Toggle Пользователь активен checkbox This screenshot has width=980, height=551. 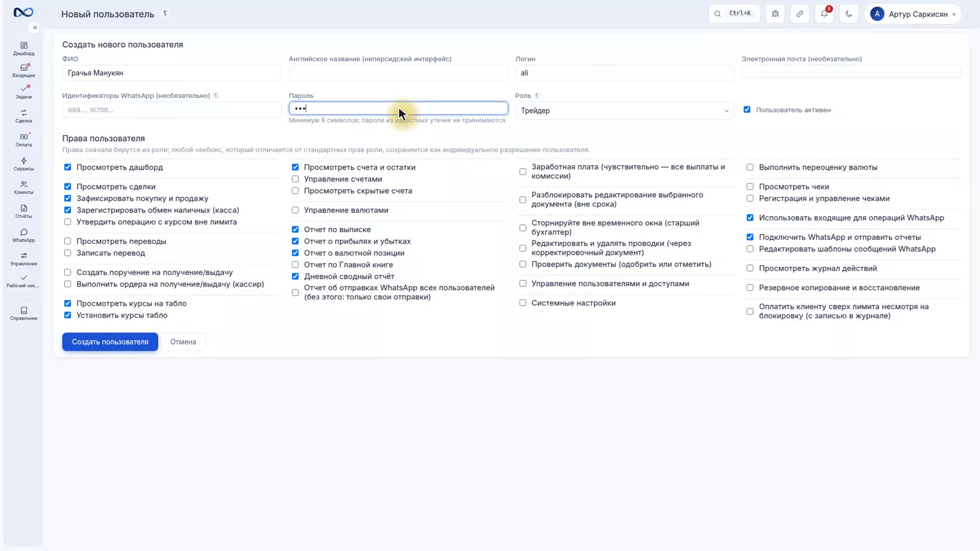747,110
